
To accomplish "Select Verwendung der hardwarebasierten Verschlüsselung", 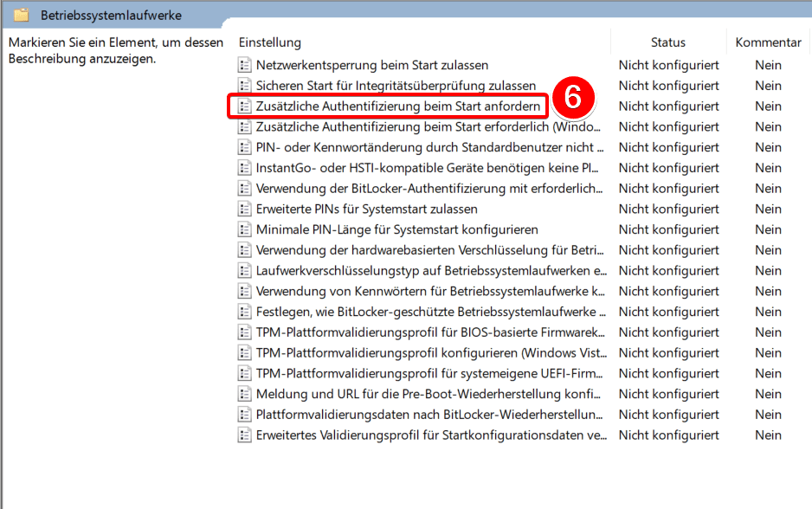I will tap(430, 250).
